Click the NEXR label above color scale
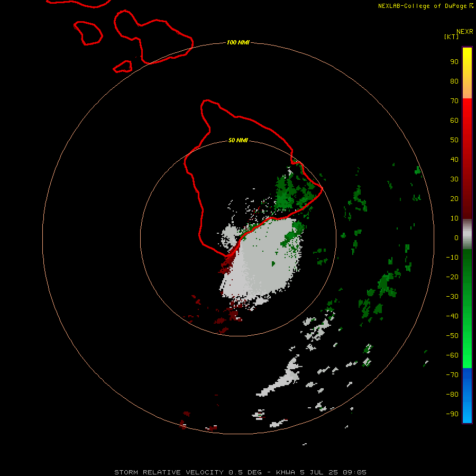This screenshot has height=476, width=476. (465, 31)
